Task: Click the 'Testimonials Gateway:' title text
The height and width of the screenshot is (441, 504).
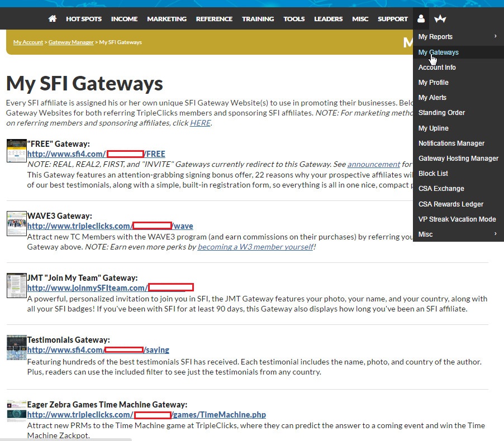Action: tap(69, 339)
